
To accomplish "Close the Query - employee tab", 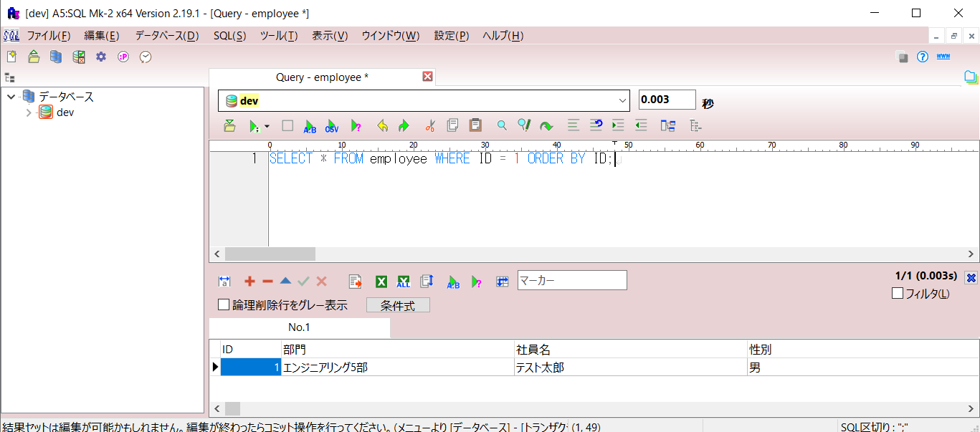I will click(x=427, y=77).
